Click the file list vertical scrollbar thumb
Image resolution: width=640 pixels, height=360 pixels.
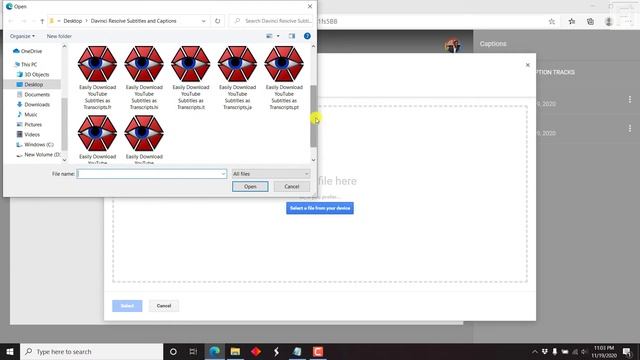(x=313, y=116)
